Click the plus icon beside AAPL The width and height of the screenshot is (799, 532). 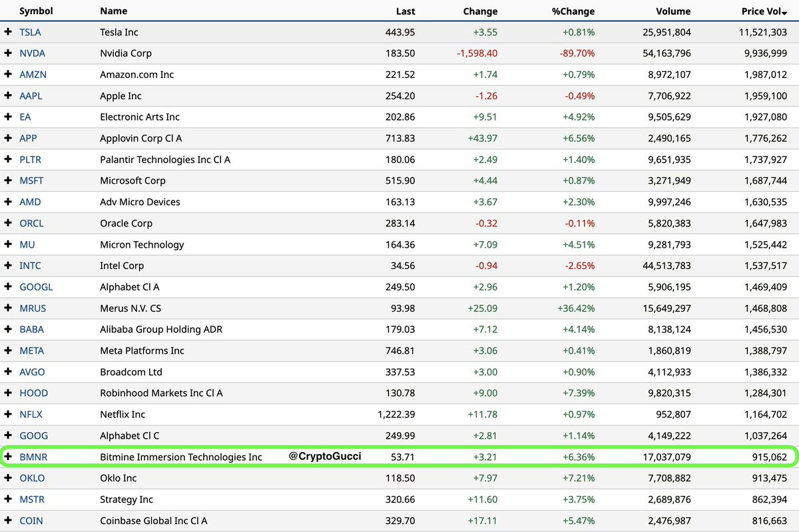point(8,96)
